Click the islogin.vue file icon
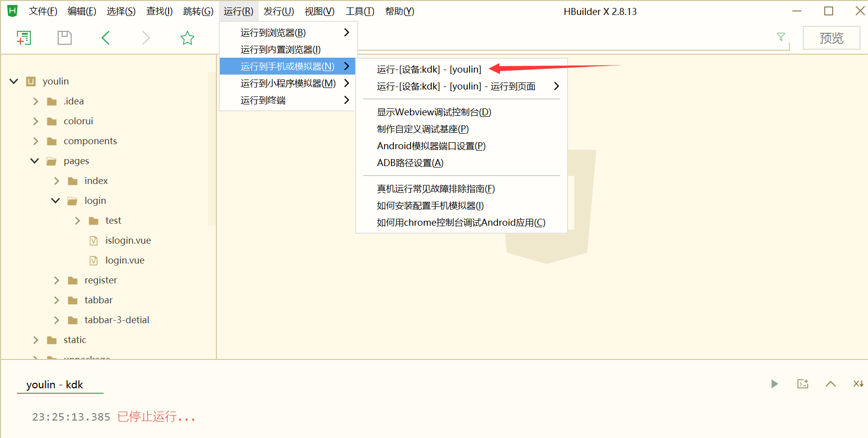This screenshot has height=438, width=868. [94, 241]
